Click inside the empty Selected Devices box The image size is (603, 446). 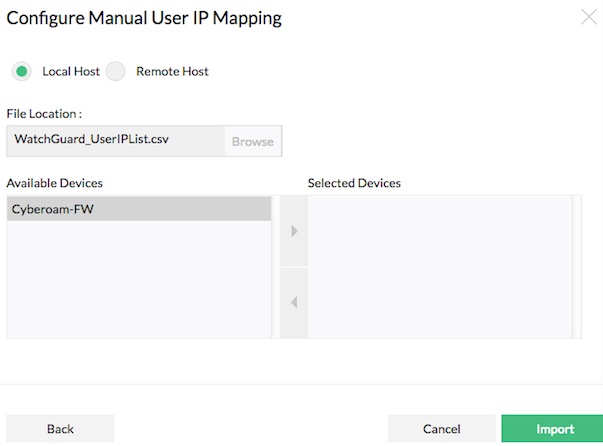(x=438, y=266)
